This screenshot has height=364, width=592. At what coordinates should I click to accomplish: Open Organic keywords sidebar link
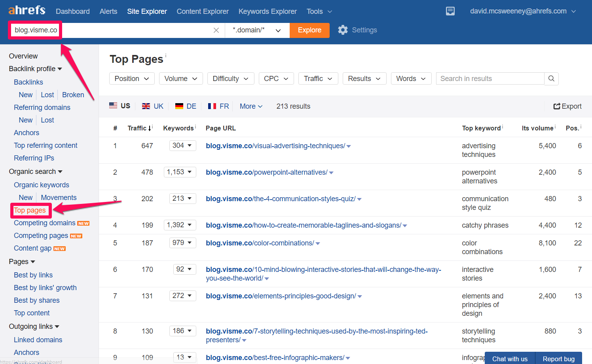click(x=42, y=185)
